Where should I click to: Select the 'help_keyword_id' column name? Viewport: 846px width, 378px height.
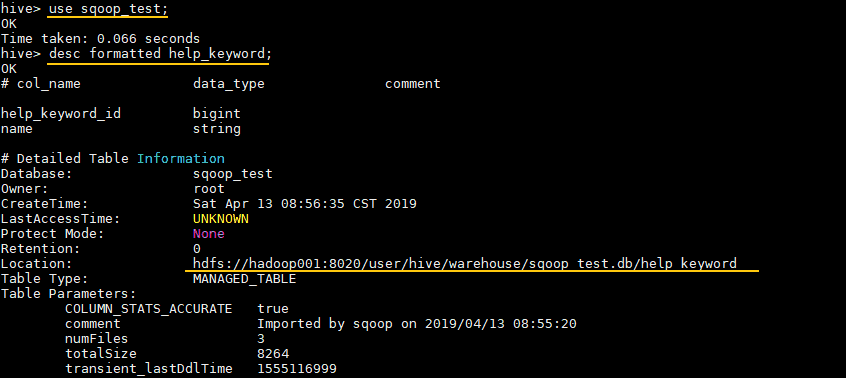(60, 114)
